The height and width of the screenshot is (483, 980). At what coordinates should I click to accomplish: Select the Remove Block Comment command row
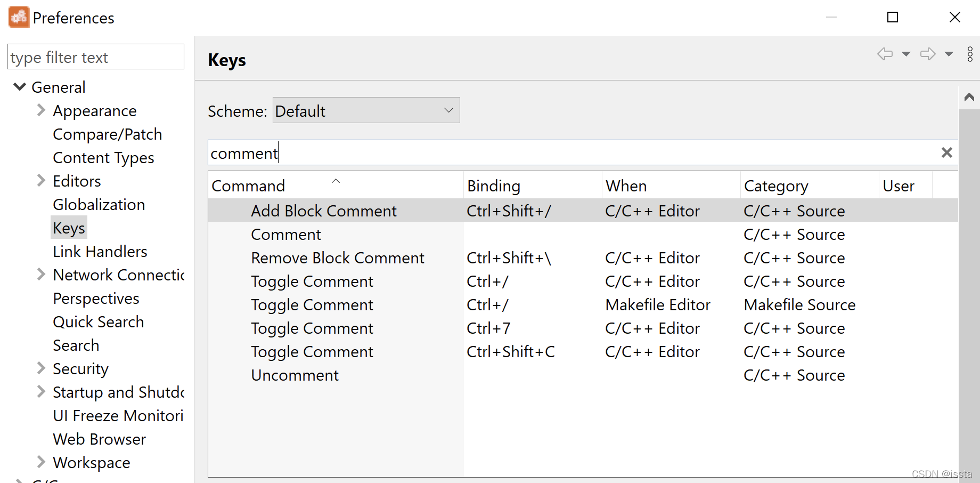click(338, 258)
